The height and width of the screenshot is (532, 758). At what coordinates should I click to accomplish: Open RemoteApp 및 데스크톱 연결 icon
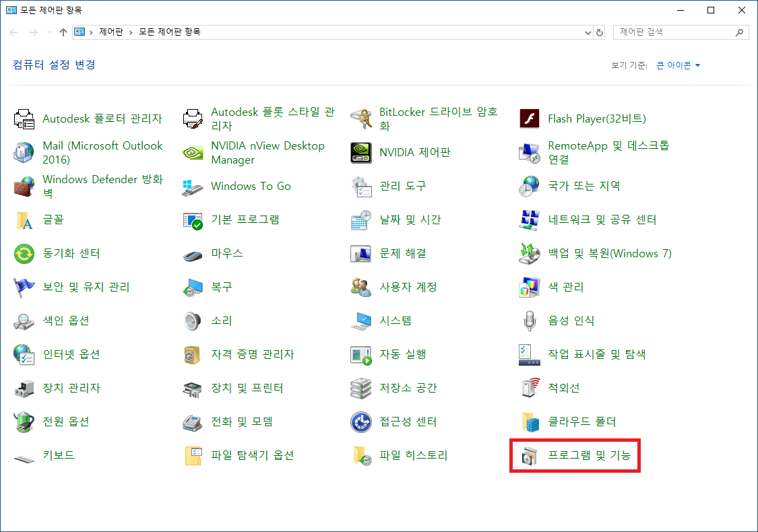pos(530,153)
